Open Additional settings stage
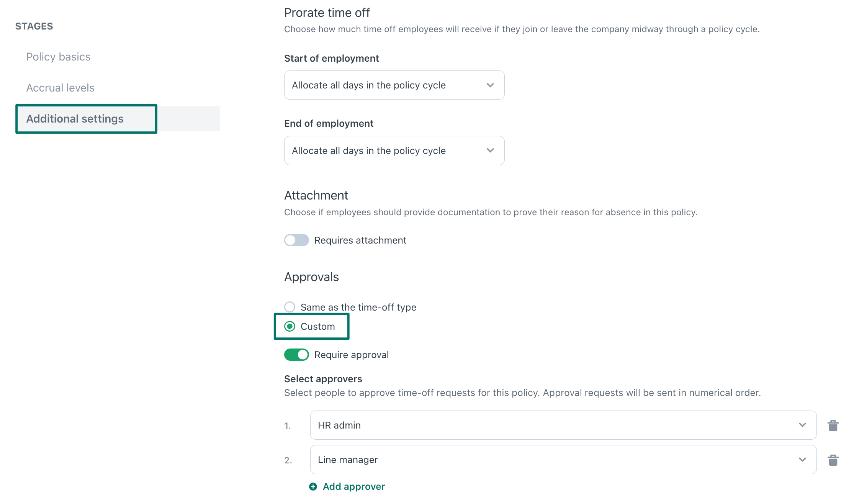This screenshot has height=504, width=854. [x=75, y=119]
